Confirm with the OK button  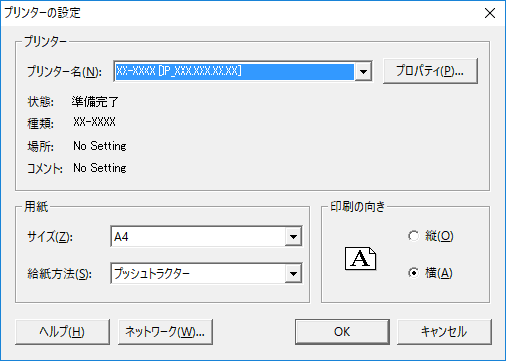342,332
